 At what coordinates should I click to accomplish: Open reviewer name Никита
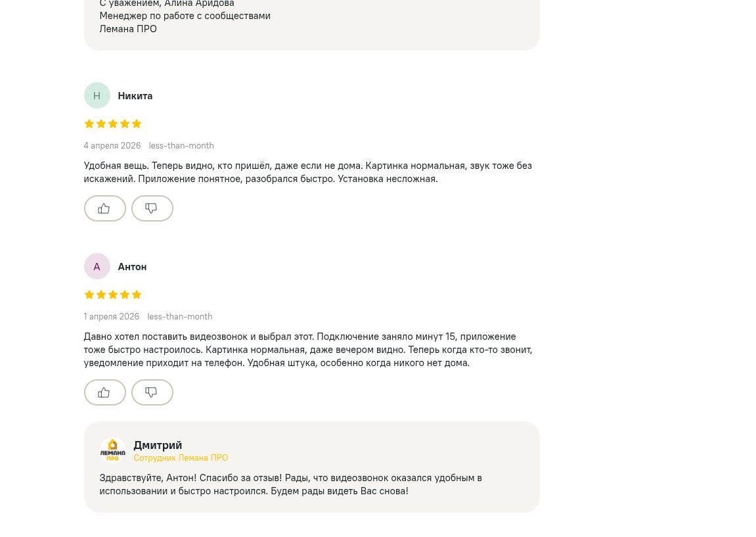[x=135, y=96]
